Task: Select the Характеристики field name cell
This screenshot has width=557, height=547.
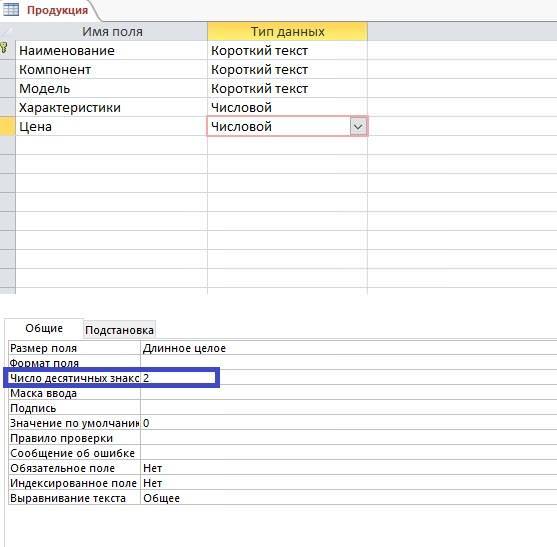Action: 111,107
